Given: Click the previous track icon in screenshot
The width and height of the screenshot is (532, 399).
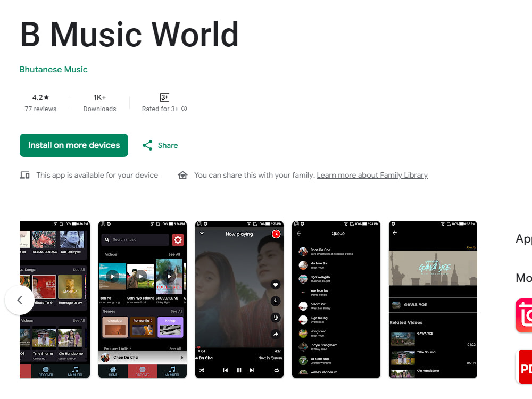Looking at the screenshot, I should tap(225, 370).
